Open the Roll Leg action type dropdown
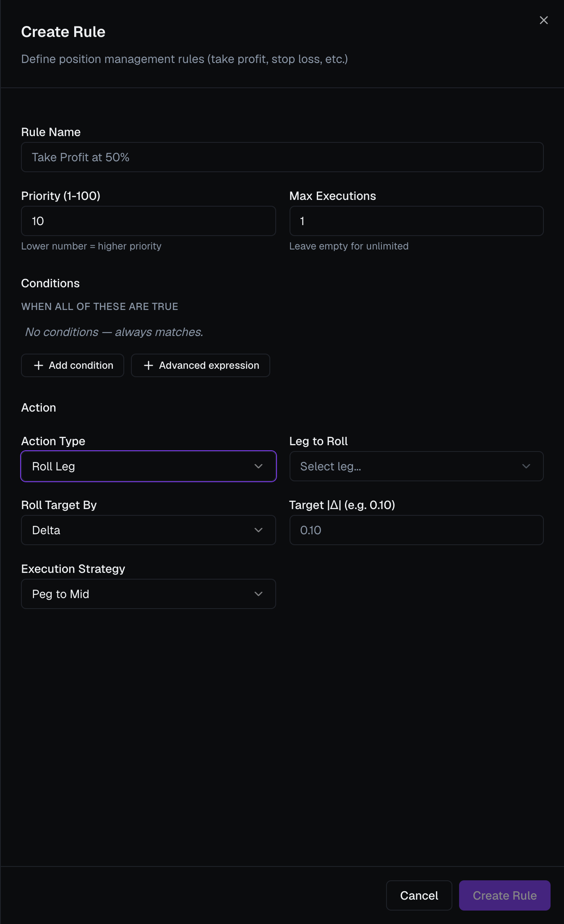Screen dimensions: 564x924 pyautogui.click(x=149, y=466)
